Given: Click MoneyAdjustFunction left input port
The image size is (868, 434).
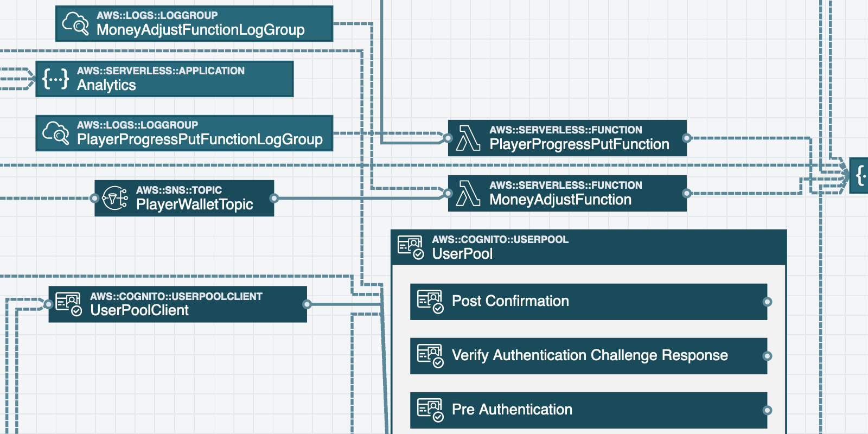Looking at the screenshot, I should coord(448,193).
